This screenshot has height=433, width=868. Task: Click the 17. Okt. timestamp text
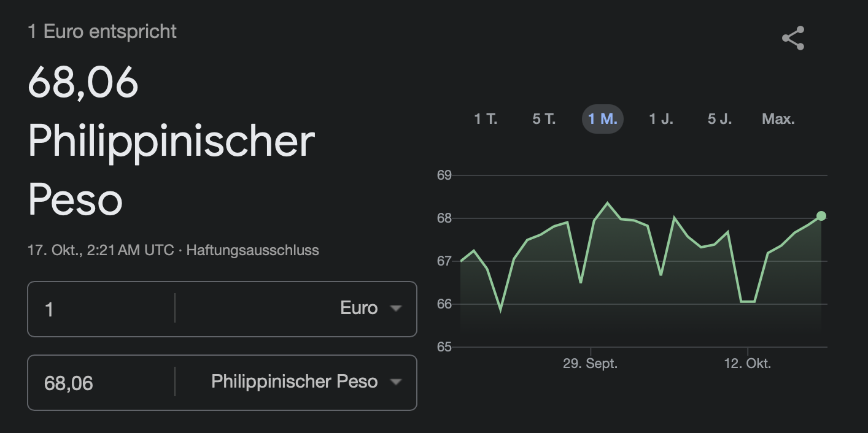(x=100, y=250)
